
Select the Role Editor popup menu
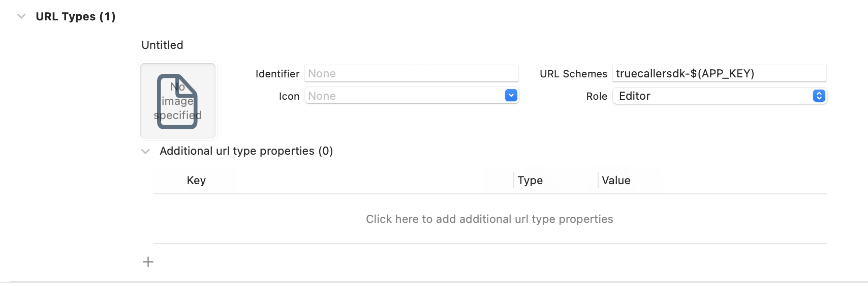711,96
